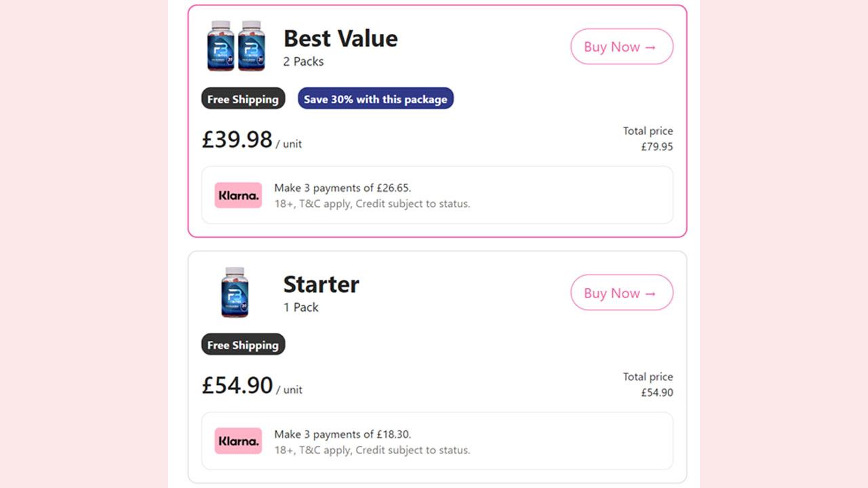Click the 2 Packs subtitle
This screenshot has width=868, height=488.
(x=303, y=61)
